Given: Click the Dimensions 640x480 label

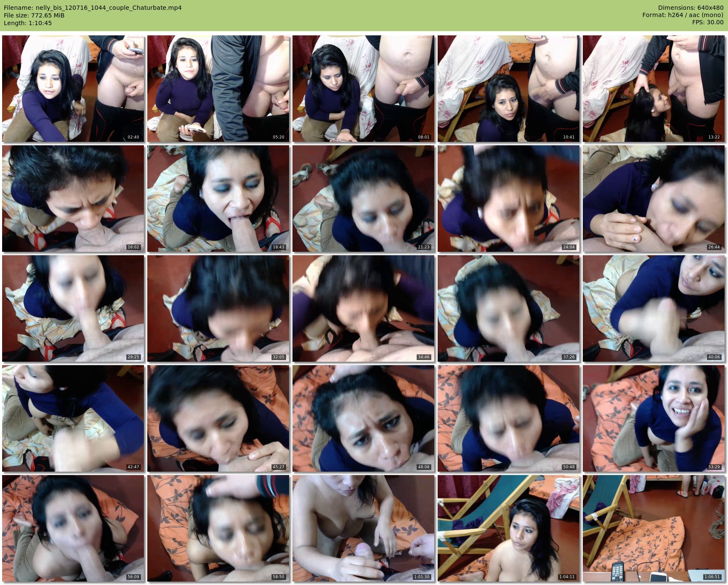Looking at the screenshot, I should [691, 8].
